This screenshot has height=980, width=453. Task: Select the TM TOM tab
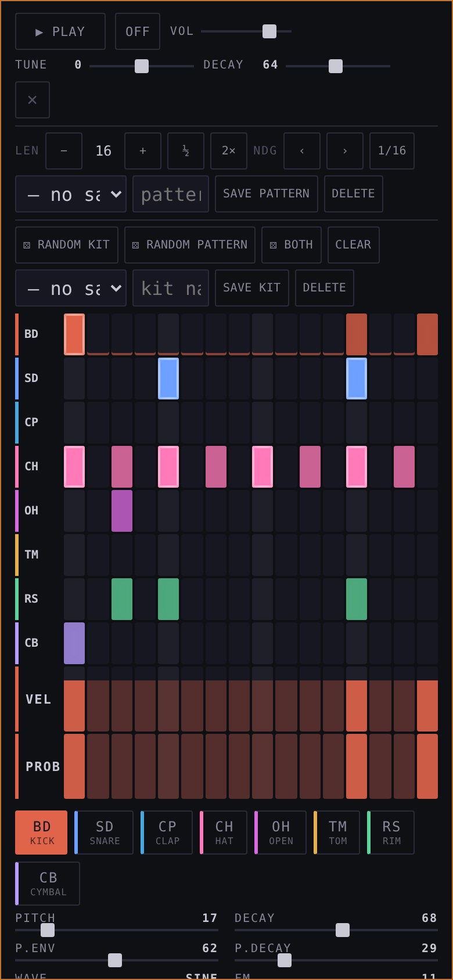pyautogui.click(x=337, y=833)
